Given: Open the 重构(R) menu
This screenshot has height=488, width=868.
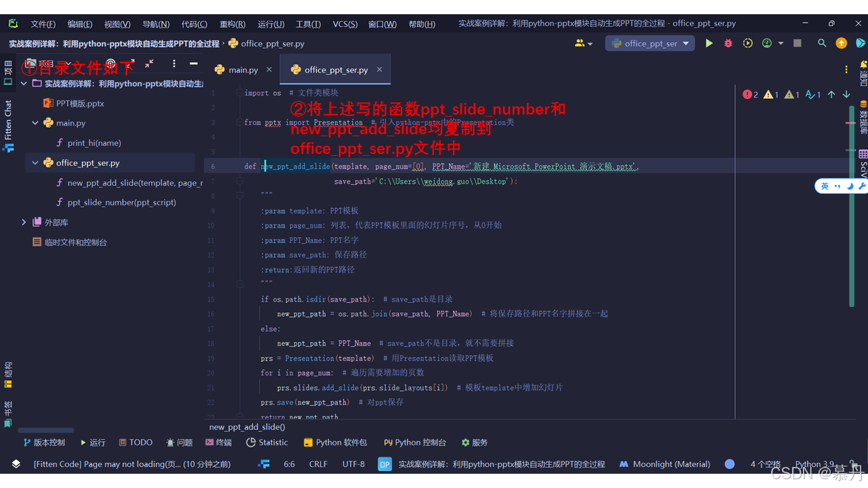Looking at the screenshot, I should coord(233,24).
